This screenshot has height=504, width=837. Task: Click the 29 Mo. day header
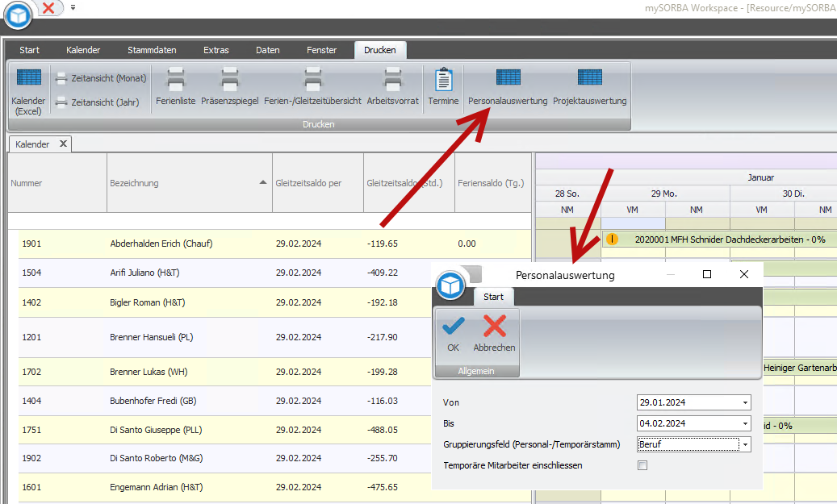click(664, 194)
